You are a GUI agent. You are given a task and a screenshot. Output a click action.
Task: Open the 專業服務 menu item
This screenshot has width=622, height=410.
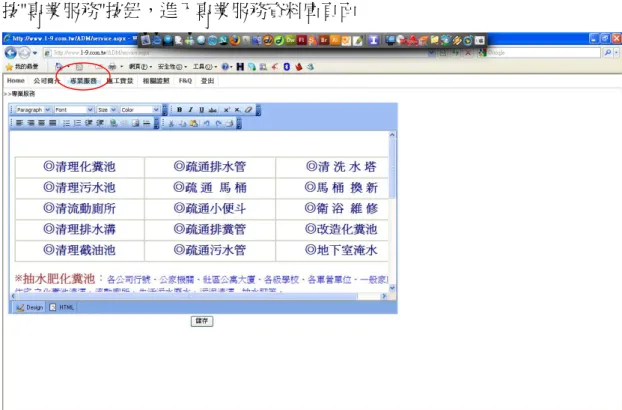coord(83,80)
